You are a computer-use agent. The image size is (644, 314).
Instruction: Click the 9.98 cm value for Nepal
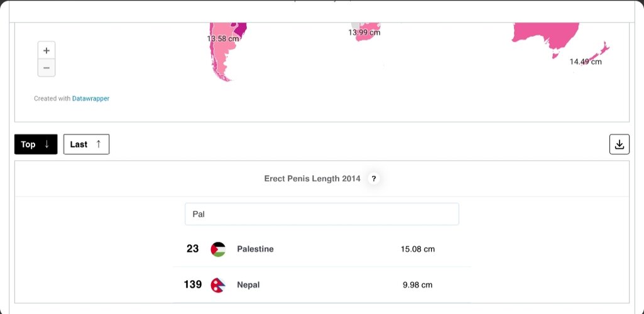click(418, 285)
